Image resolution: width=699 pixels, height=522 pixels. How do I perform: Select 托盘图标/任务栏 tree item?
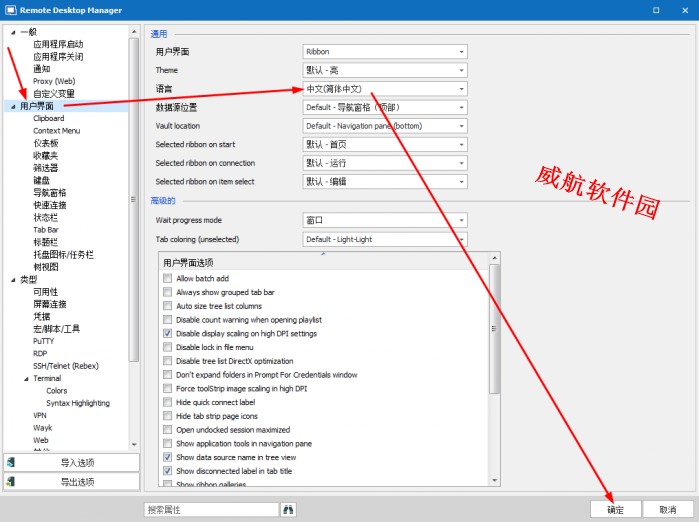[63, 255]
